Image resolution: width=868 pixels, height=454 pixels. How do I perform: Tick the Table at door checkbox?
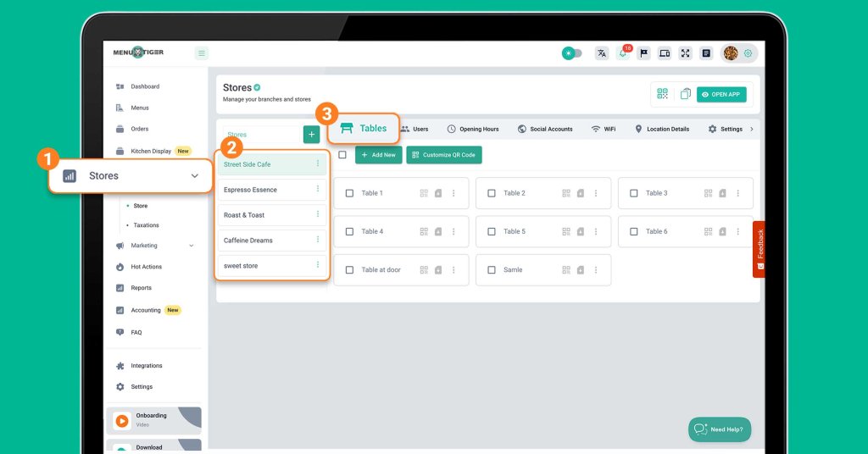(x=349, y=270)
